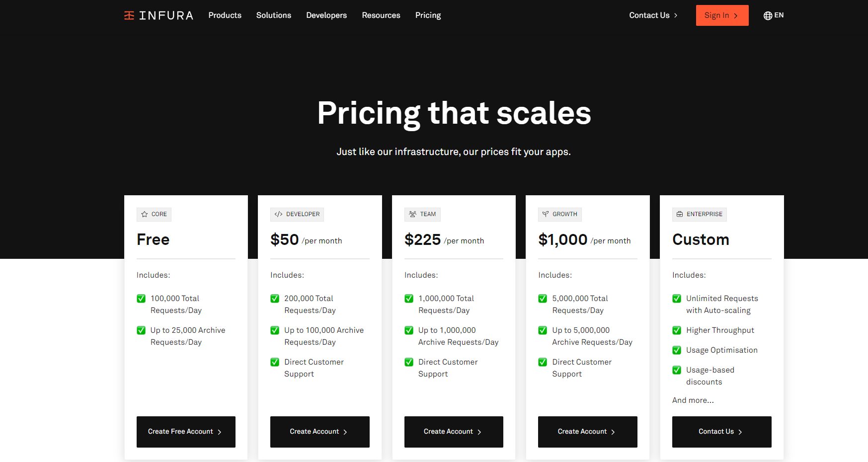868x462 pixels.
Task: Click the star icon on Core badge
Action: [x=145, y=214]
